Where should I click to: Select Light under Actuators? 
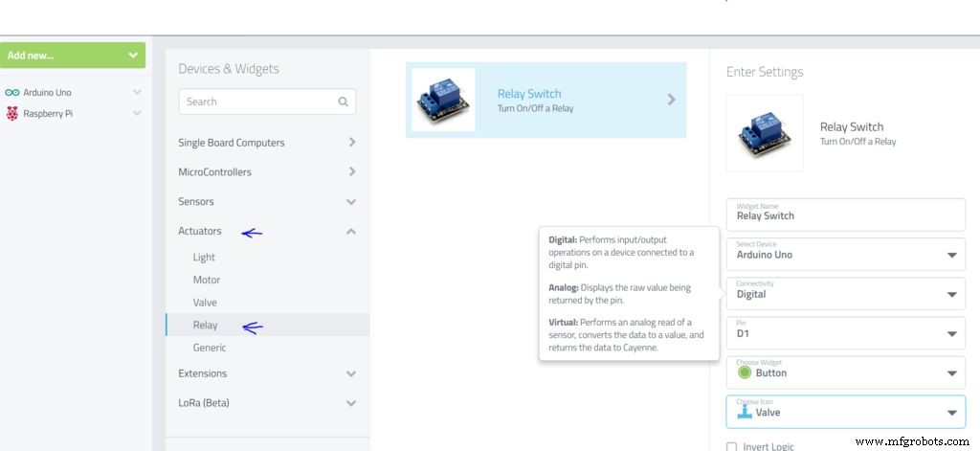204,258
